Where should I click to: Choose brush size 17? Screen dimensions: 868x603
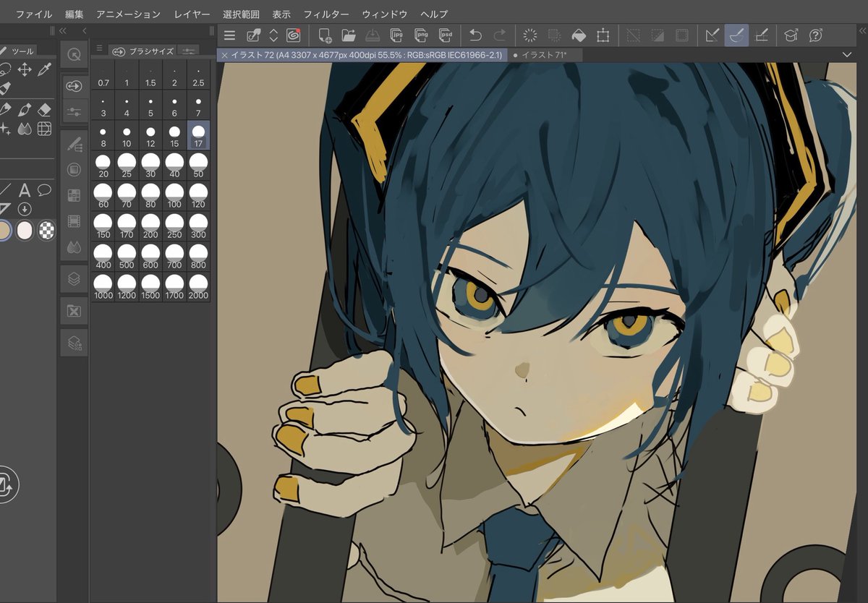198,135
